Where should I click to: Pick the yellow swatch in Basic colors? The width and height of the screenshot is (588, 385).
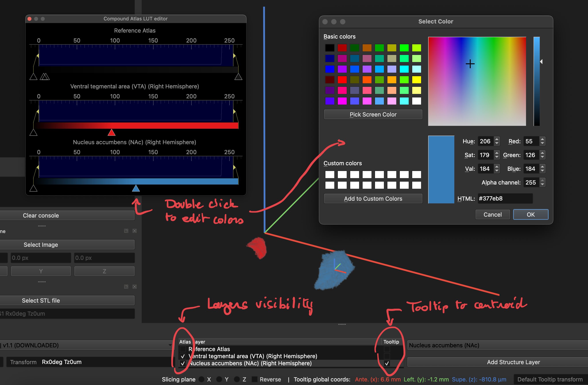pyautogui.click(x=417, y=80)
